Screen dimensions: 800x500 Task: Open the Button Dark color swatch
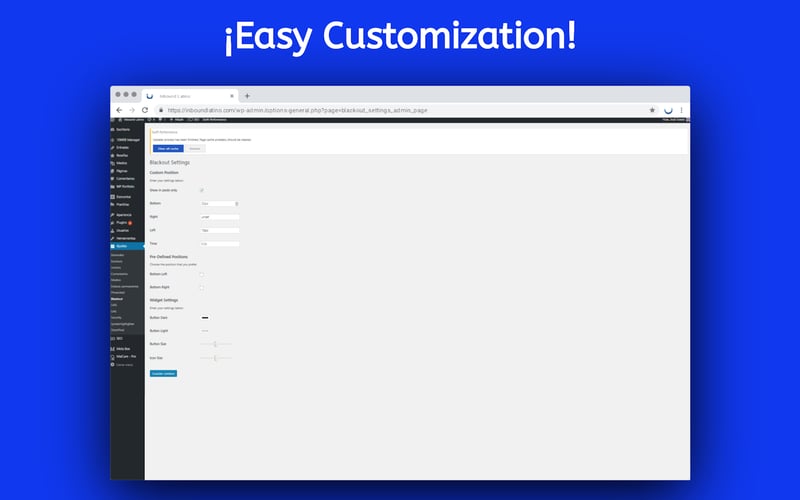[x=205, y=318]
